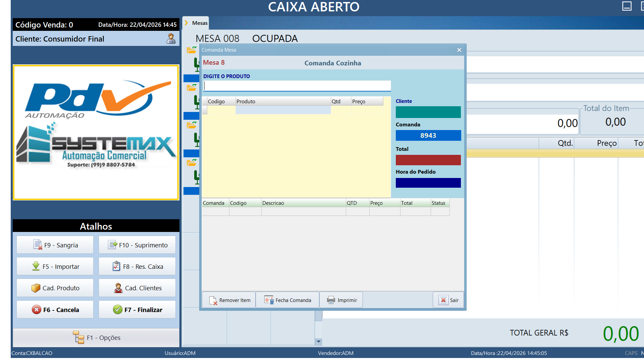This screenshot has width=644, height=362.
Task: Open F9 - Sangria shortcut
Action: (x=55, y=245)
